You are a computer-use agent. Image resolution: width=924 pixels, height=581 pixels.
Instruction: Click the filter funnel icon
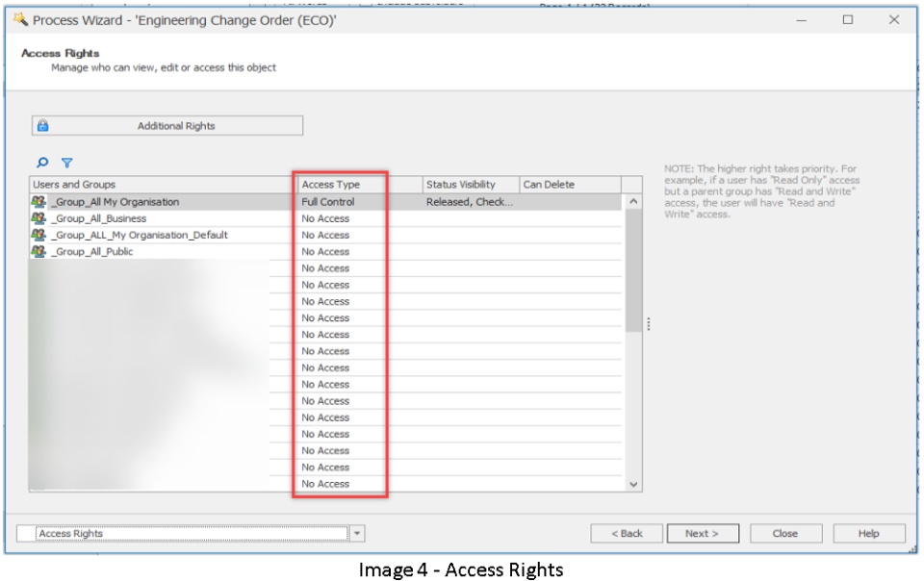pos(67,163)
